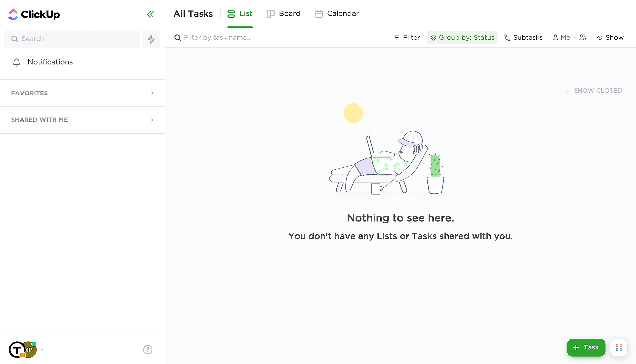Click the Favorites chevron arrow

point(153,93)
